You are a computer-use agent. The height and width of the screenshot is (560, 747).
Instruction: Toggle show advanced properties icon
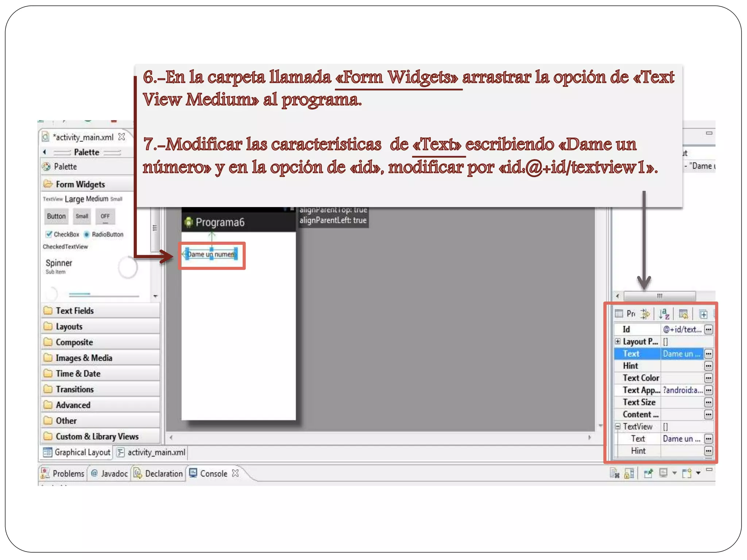coord(645,314)
